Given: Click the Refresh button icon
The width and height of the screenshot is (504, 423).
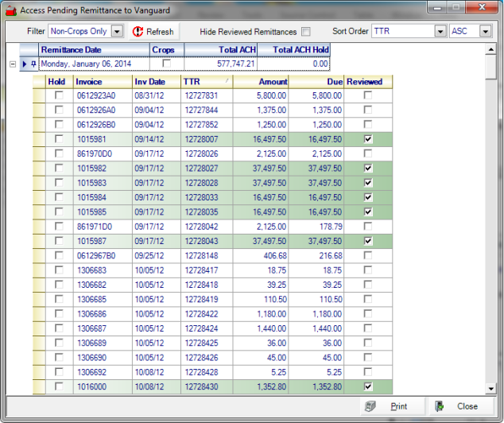Looking at the screenshot, I should coord(138,32).
